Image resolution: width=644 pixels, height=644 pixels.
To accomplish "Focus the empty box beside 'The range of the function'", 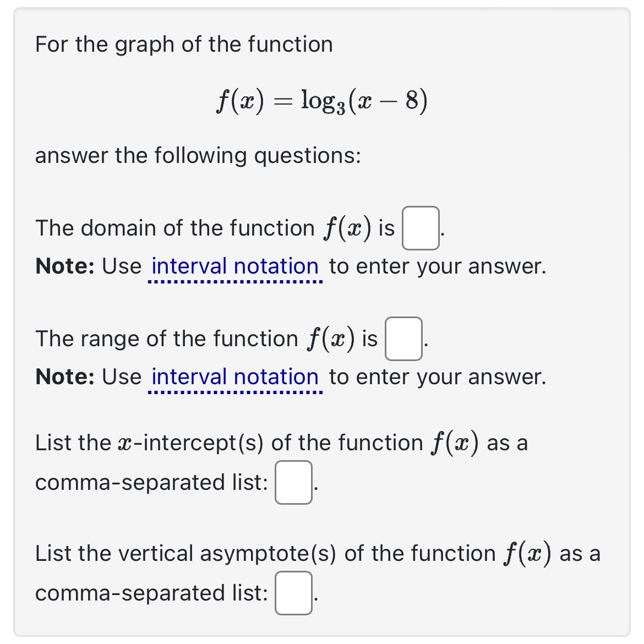I will click(x=403, y=339).
